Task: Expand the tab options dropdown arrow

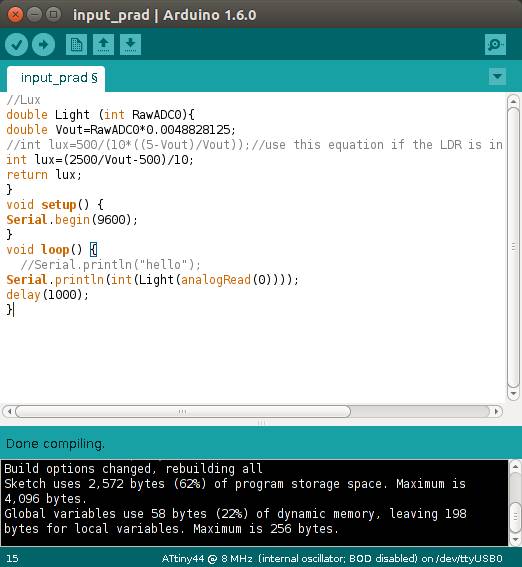Action: point(497,76)
